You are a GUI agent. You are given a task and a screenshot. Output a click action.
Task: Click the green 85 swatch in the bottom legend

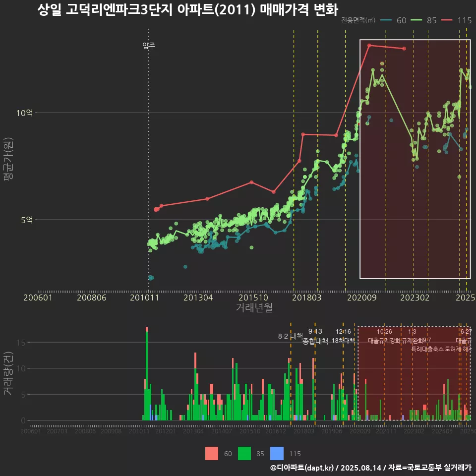point(244,454)
